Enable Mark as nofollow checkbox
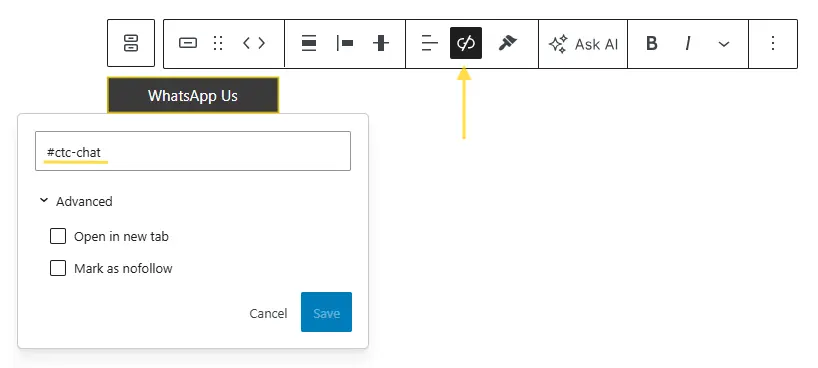Viewport: 818px width, 368px height. pyautogui.click(x=58, y=268)
